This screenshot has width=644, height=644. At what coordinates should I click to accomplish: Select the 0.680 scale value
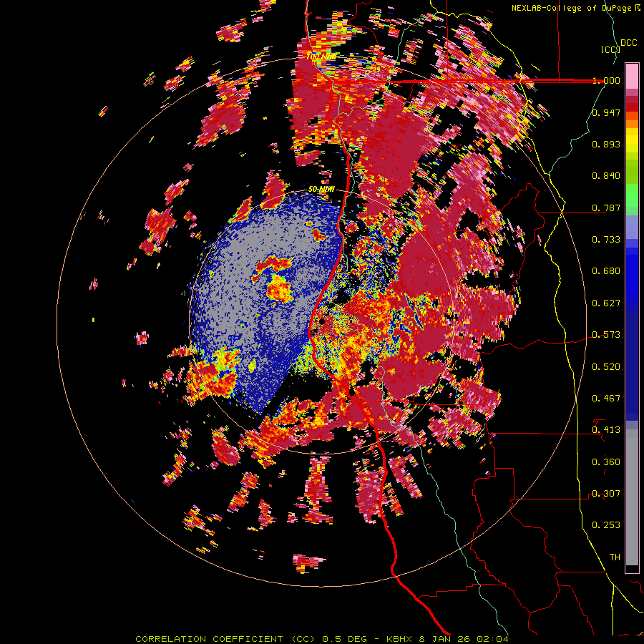606,271
